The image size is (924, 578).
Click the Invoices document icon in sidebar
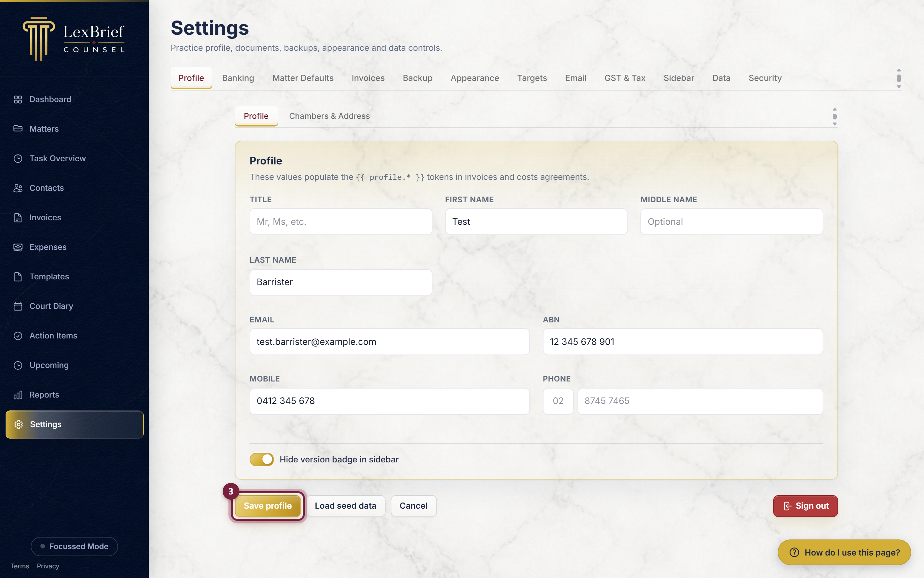tap(18, 217)
